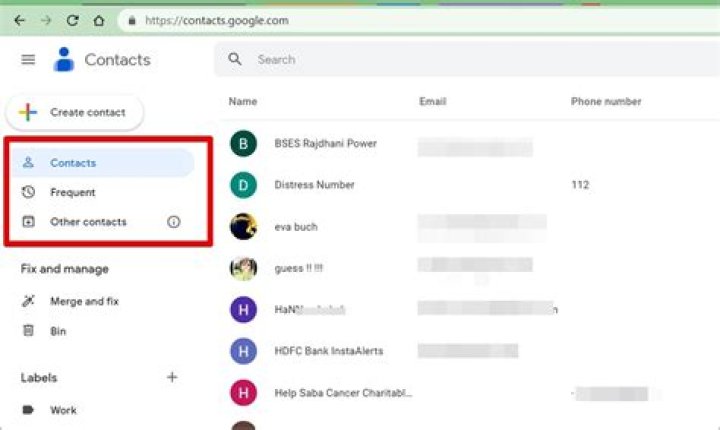This screenshot has height=430, width=720.
Task: Add a new label with the plus icon
Action: pos(172,377)
